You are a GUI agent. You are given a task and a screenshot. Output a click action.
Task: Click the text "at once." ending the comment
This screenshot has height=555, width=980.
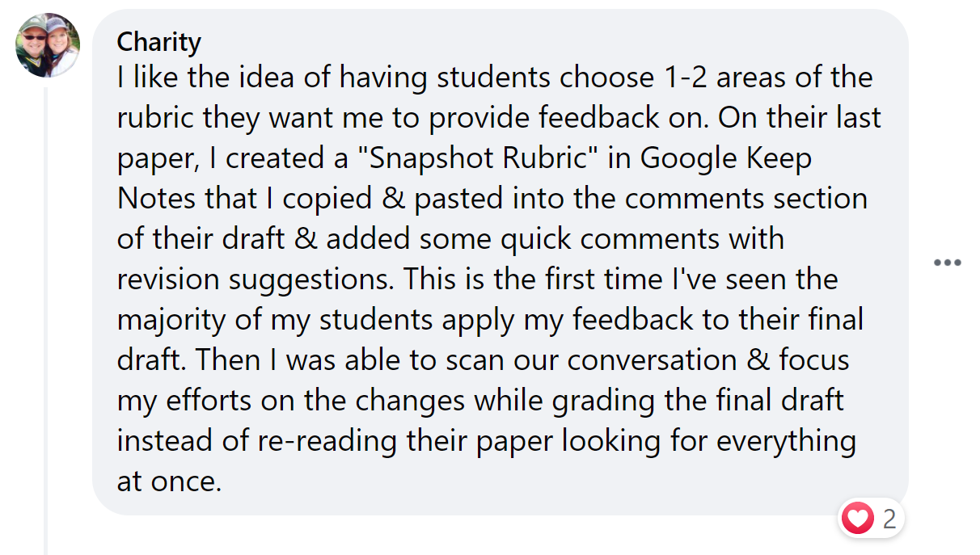coord(169,481)
